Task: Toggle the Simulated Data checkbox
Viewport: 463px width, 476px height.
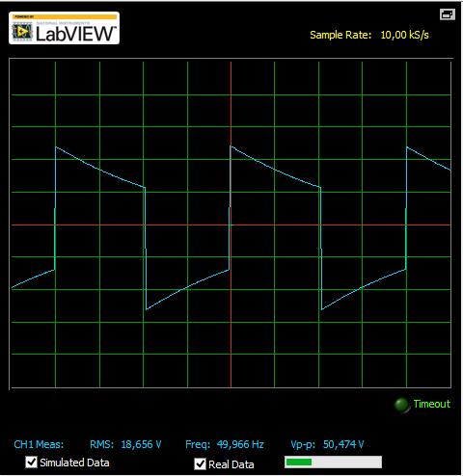Action: [31, 463]
